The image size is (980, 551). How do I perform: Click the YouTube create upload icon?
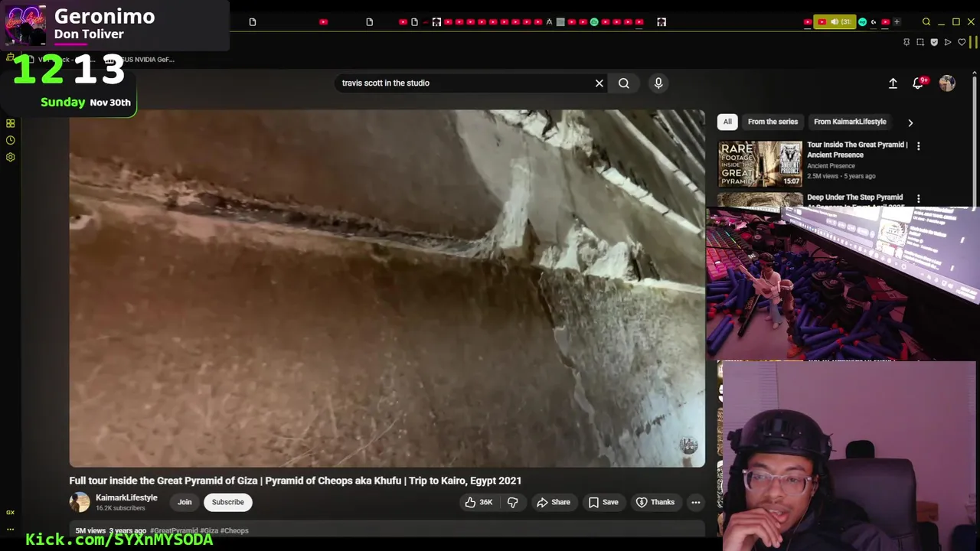[x=893, y=83]
